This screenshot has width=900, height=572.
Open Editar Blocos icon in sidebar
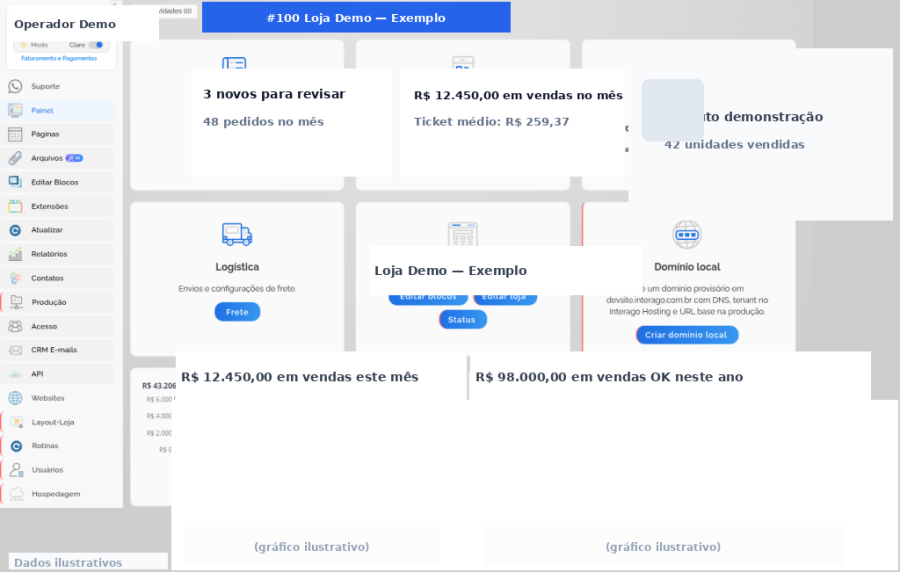[15, 182]
